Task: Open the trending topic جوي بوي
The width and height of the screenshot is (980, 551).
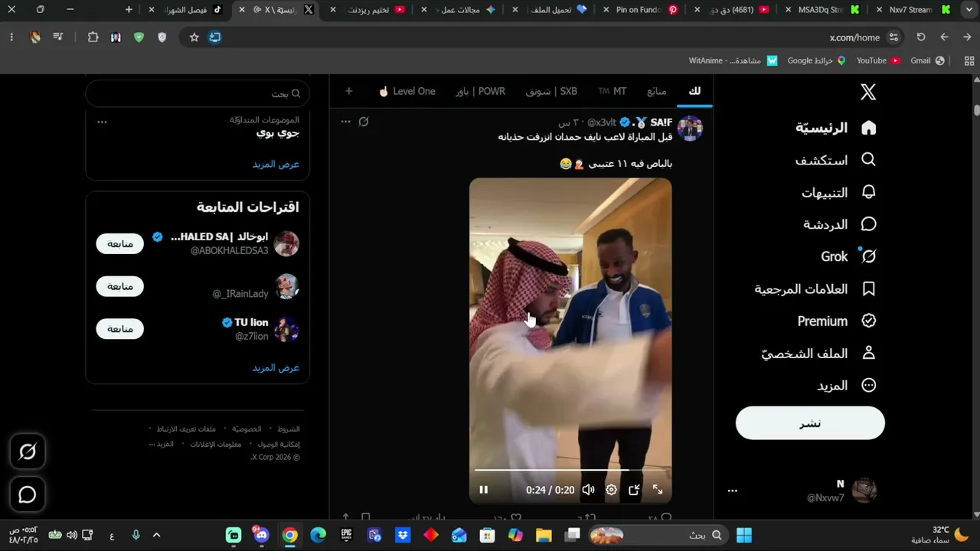Action: pos(278,133)
